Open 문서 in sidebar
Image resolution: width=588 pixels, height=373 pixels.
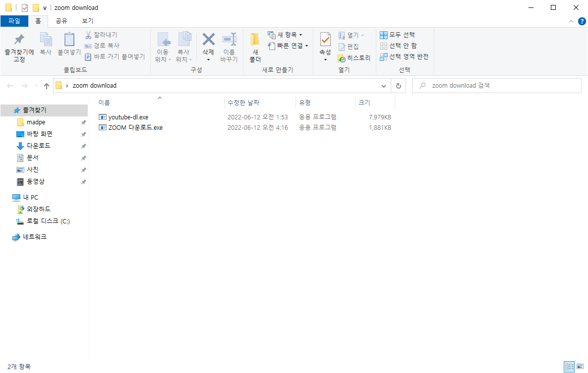(x=32, y=158)
